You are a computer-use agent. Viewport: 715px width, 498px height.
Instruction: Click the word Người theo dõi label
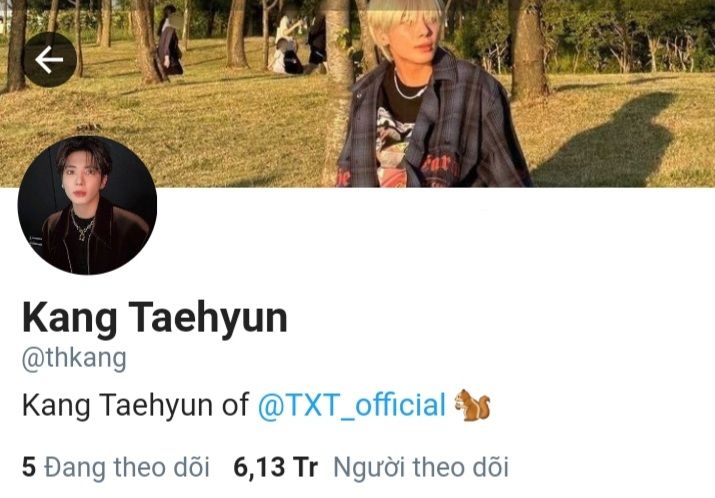coord(421,467)
